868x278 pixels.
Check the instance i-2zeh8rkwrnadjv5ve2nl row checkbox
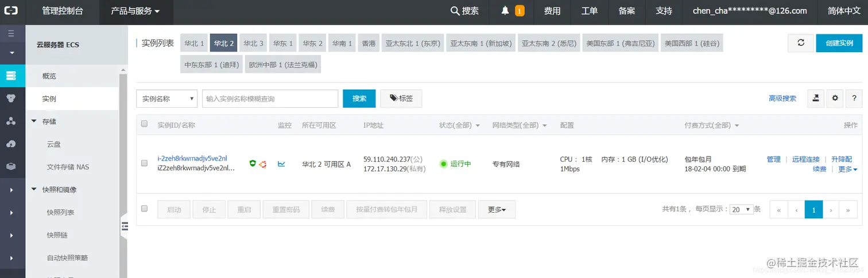point(145,163)
